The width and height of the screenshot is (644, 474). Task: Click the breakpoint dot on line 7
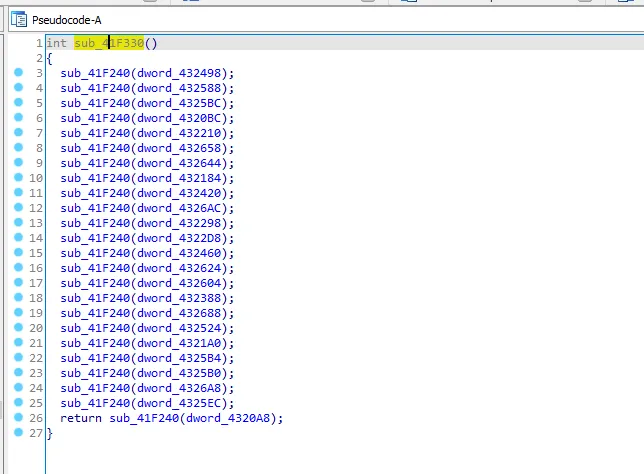tap(18, 133)
